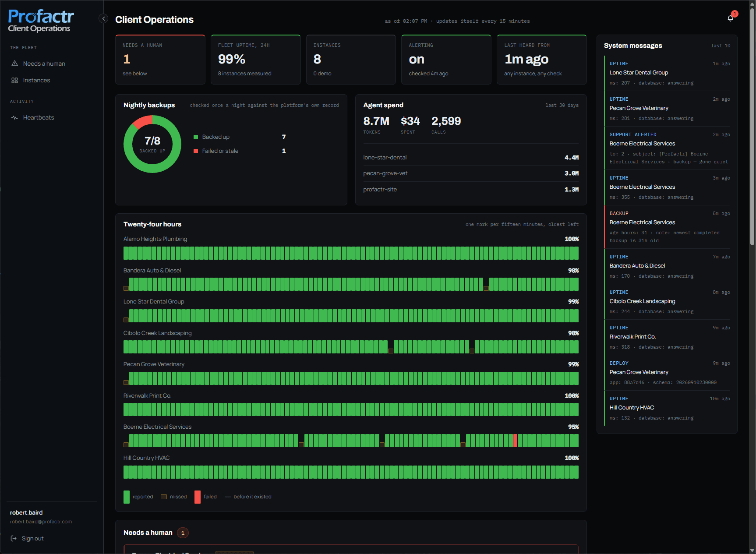Click the green Backed up legend swatch
The height and width of the screenshot is (554, 756).
tap(196, 137)
